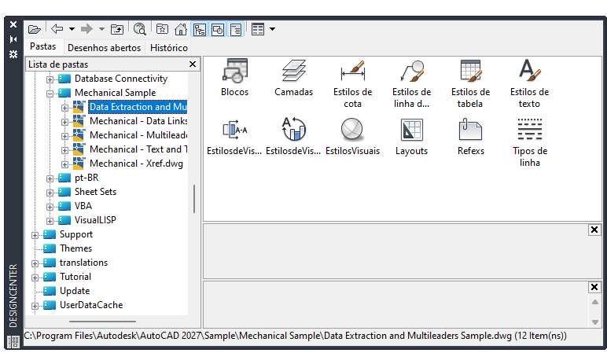Click the Views icon in toolbar
Image resolution: width=607 pixels, height=364 pixels.
257,29
